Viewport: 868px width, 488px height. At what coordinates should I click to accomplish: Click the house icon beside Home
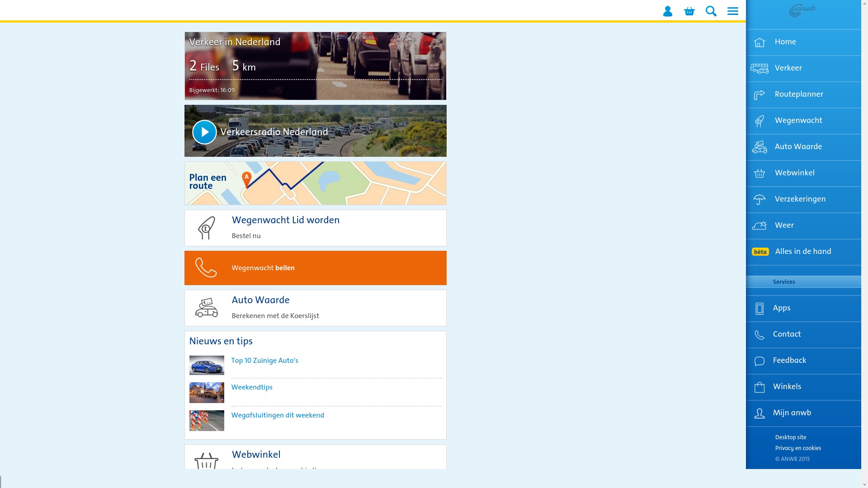click(x=759, y=42)
